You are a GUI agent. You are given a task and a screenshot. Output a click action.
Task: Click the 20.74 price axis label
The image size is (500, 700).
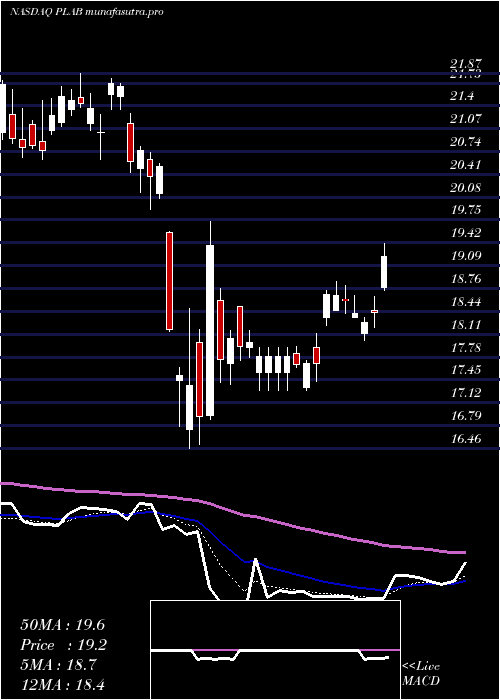(466, 142)
